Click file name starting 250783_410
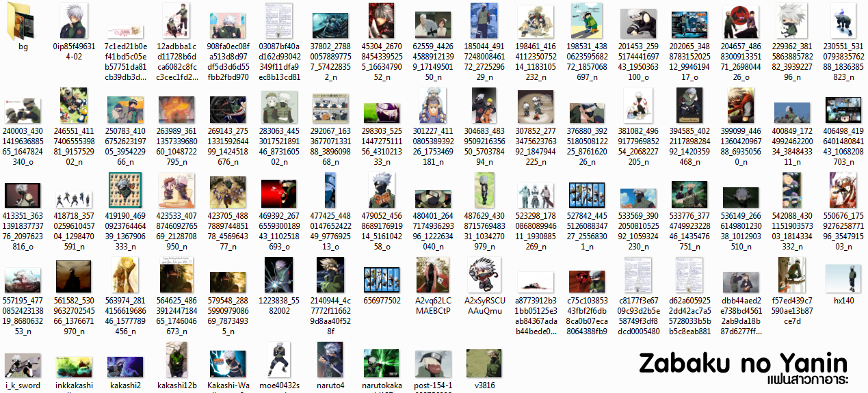The image size is (868, 393). 125,147
